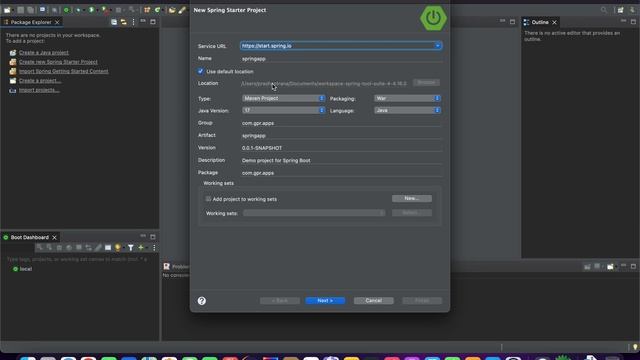Image resolution: width=640 pixels, height=360 pixels.
Task: Click the New Java Package icon
Action: 147,10
